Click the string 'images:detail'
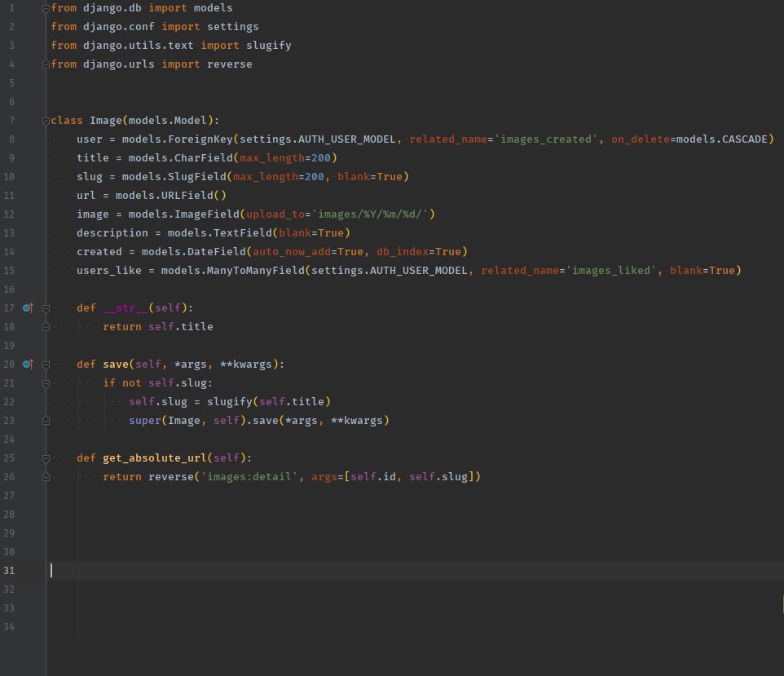 coord(249,477)
